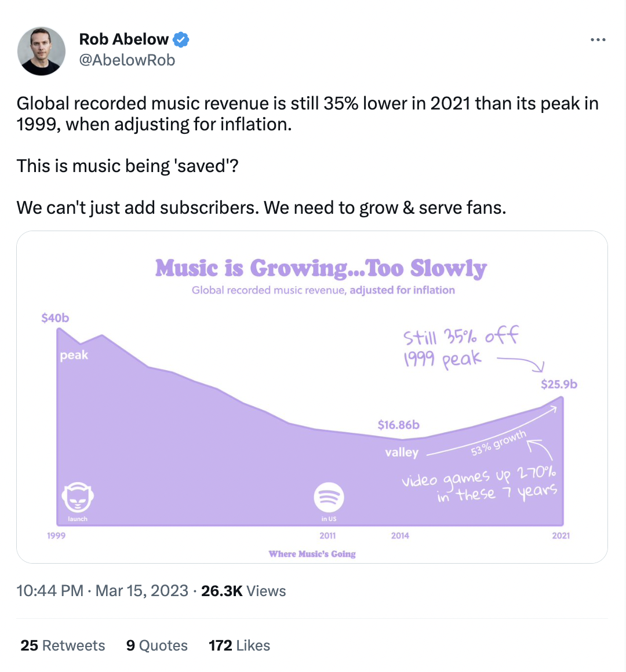Click the 'Where Music's Going' caption

click(x=312, y=554)
